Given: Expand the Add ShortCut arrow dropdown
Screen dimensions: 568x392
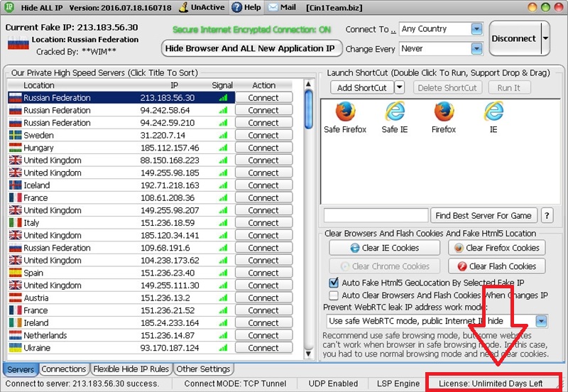Looking at the screenshot, I should pos(399,87).
